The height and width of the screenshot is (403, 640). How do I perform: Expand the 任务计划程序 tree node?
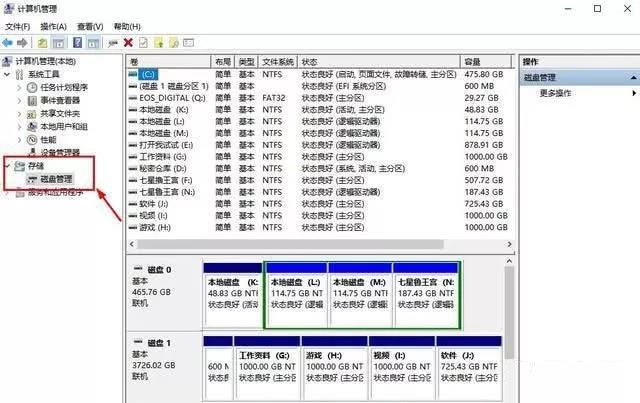[19, 87]
